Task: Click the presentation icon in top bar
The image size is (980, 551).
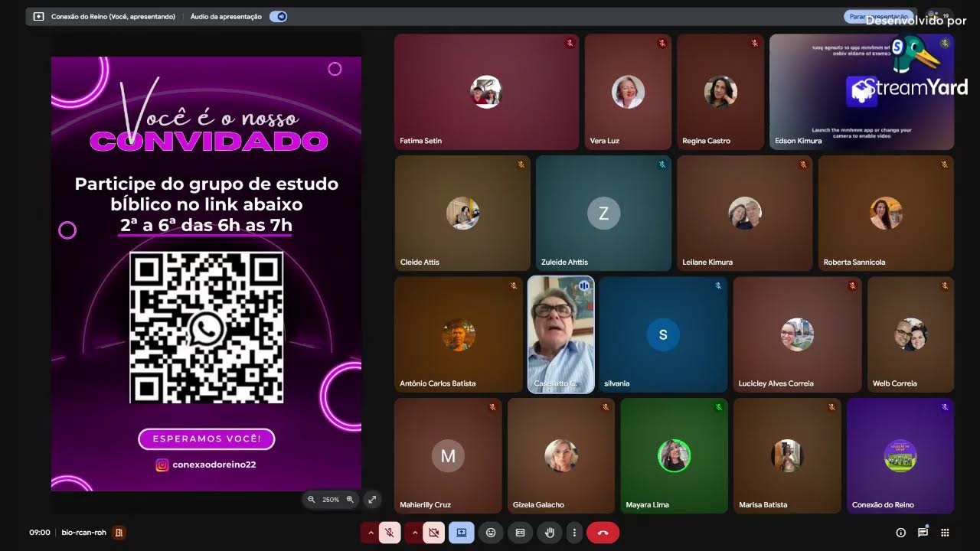Action: point(38,16)
